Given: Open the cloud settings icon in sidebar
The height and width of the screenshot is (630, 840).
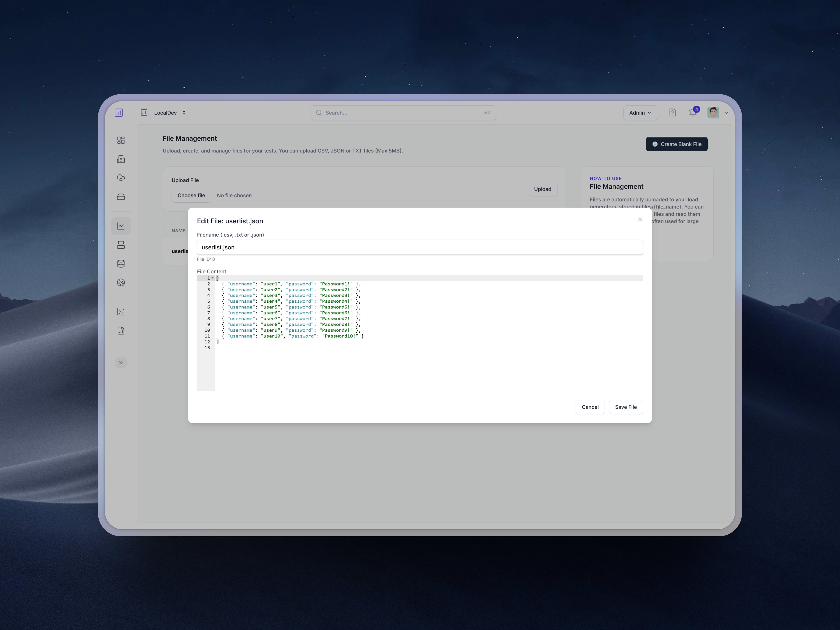Looking at the screenshot, I should [121, 178].
